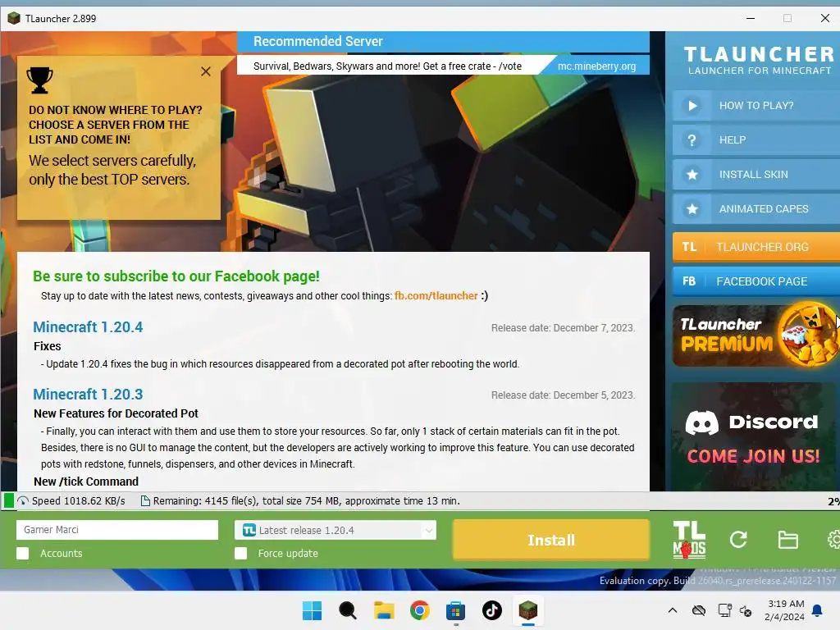Click the question mark icon beside Help
840x630 pixels.
[x=692, y=139]
